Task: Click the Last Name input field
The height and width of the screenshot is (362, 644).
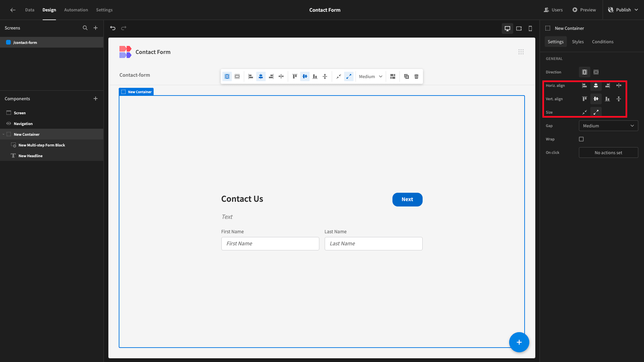Action: 374,244
